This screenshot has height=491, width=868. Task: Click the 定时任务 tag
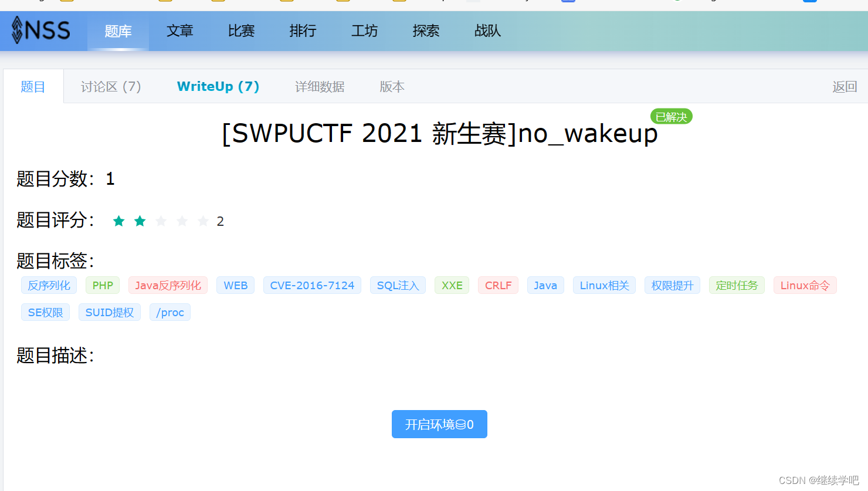(x=737, y=286)
